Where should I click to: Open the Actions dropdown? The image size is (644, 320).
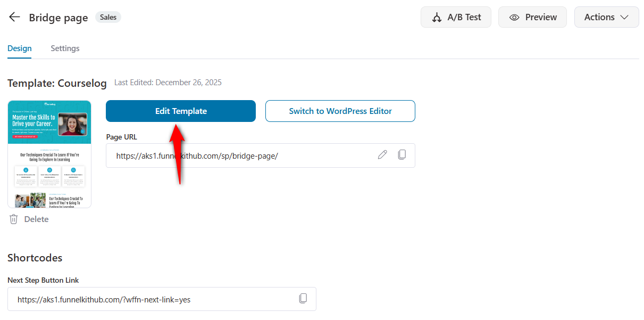tap(606, 17)
